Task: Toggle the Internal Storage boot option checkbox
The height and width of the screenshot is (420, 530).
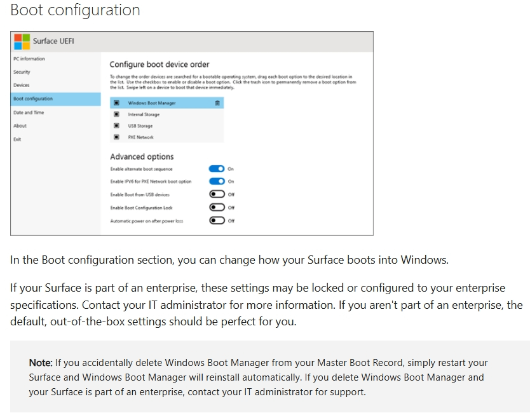Action: pyautogui.click(x=116, y=114)
